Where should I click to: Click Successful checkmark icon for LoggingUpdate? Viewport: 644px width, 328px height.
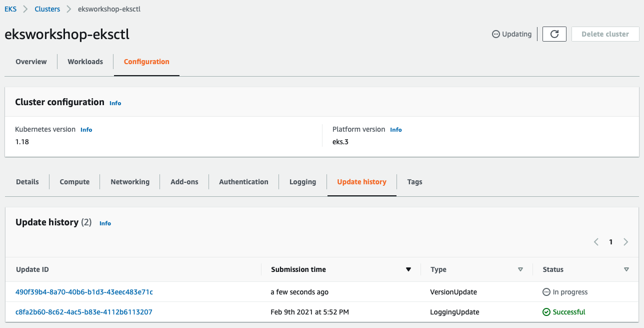tap(546, 312)
